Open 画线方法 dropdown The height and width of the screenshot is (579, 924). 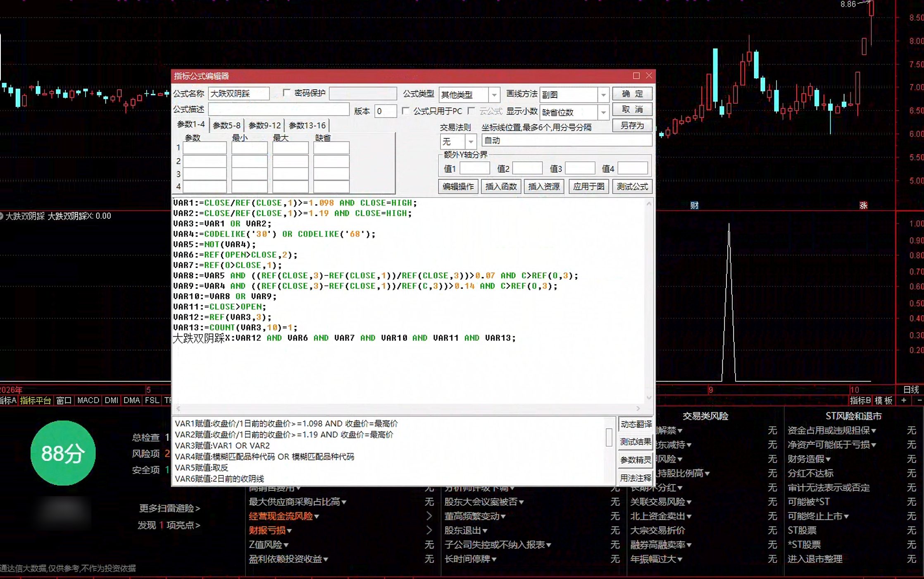pos(603,95)
